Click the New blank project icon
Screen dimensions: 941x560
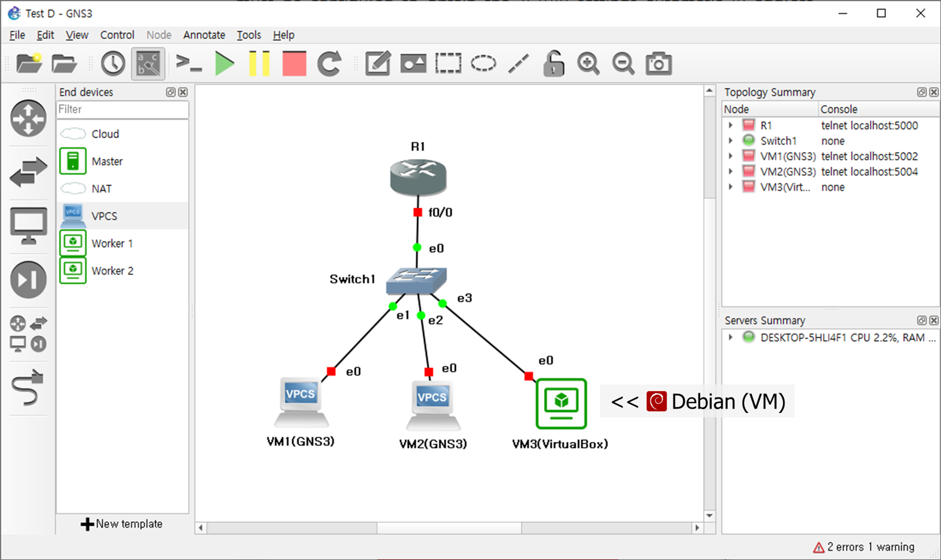[29, 63]
